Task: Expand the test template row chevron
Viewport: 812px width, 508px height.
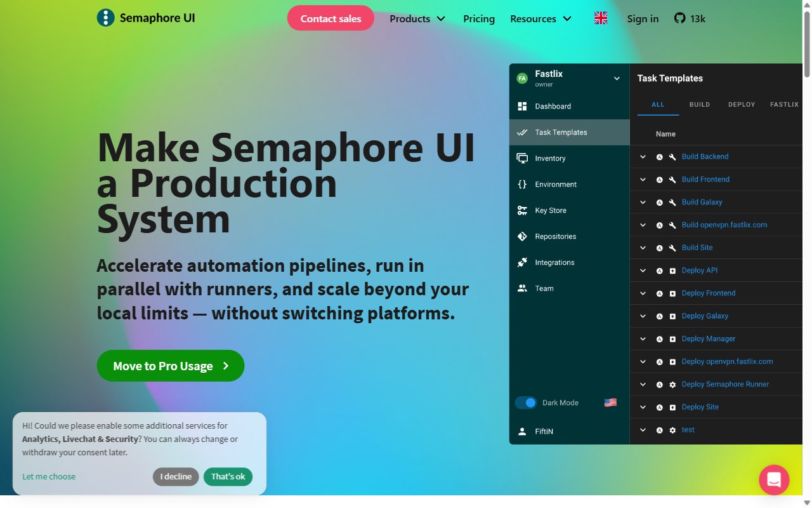Action: click(643, 430)
